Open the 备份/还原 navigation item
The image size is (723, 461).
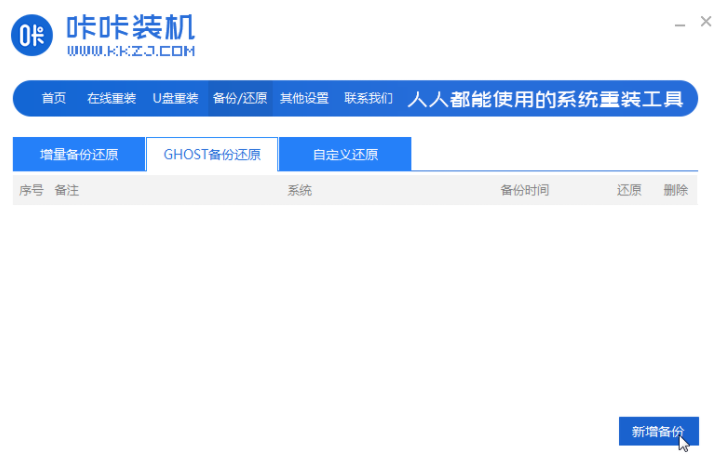(x=240, y=98)
